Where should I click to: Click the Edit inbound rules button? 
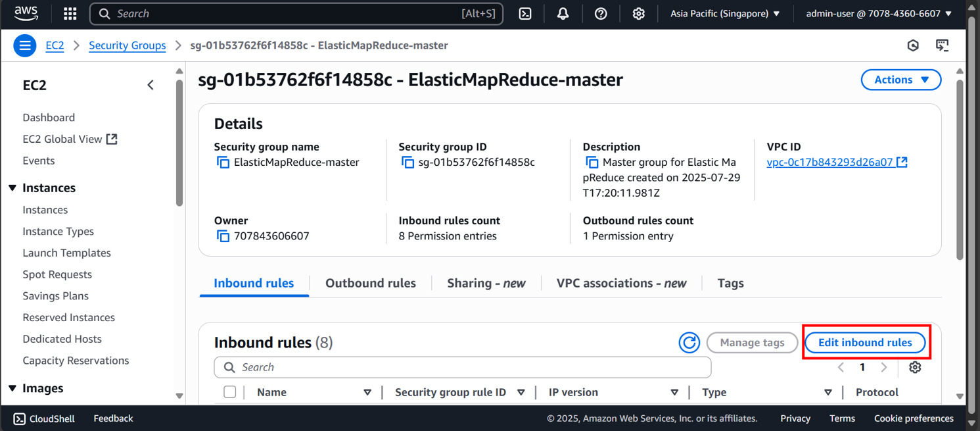tap(865, 342)
